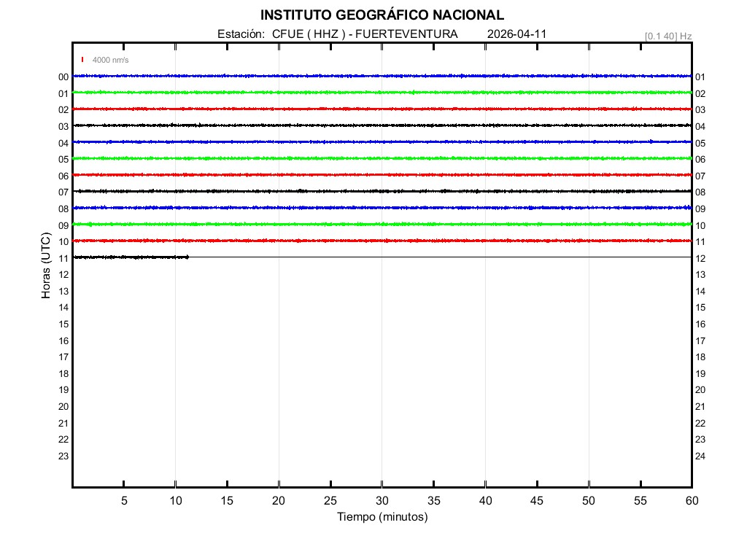Viewport: 747px width, 560px height.
Task: Click the left-side hour label 23
Action: [x=63, y=456]
